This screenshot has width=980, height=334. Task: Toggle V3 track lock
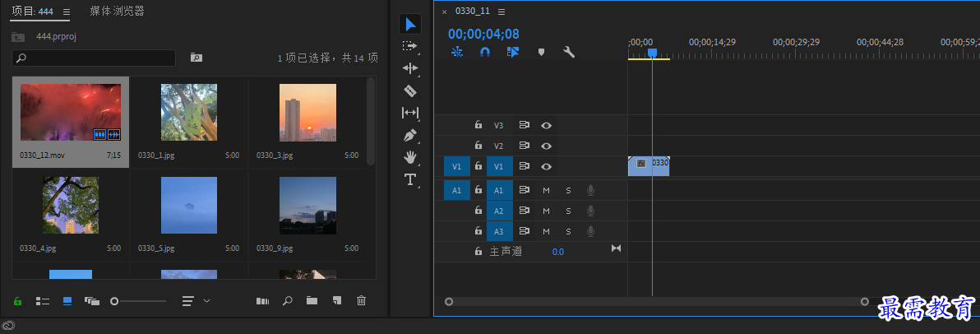pyautogui.click(x=478, y=125)
